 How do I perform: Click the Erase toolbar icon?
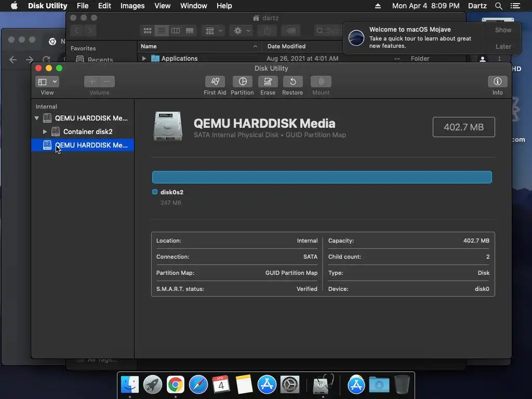coord(268,82)
